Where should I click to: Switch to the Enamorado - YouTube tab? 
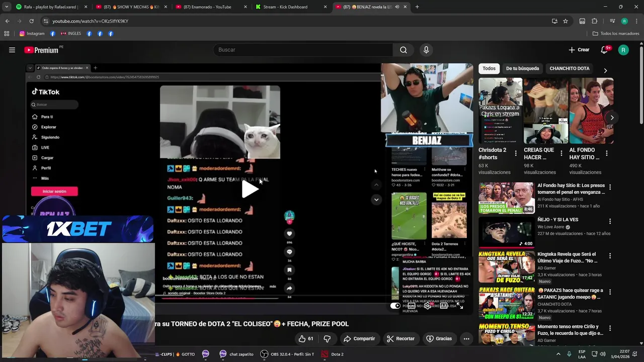[210, 7]
